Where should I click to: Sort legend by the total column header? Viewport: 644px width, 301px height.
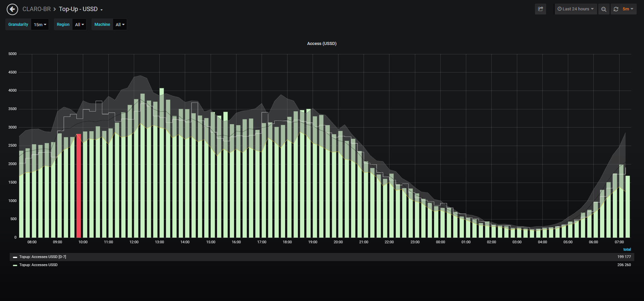point(627,250)
